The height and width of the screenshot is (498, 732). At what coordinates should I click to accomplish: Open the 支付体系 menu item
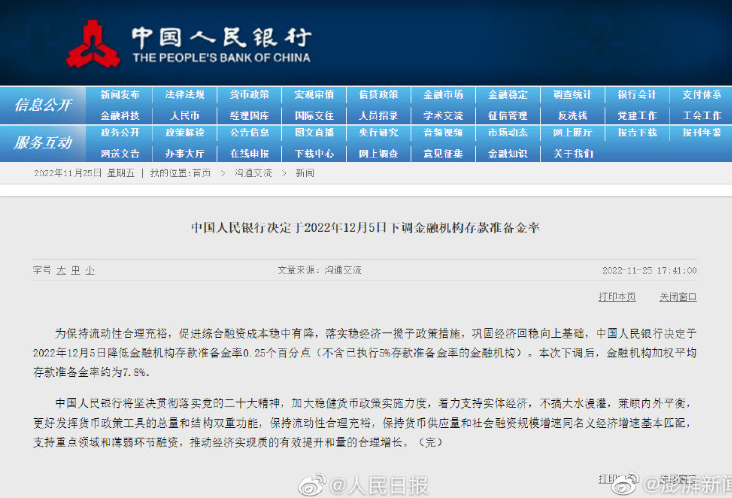tap(702, 95)
